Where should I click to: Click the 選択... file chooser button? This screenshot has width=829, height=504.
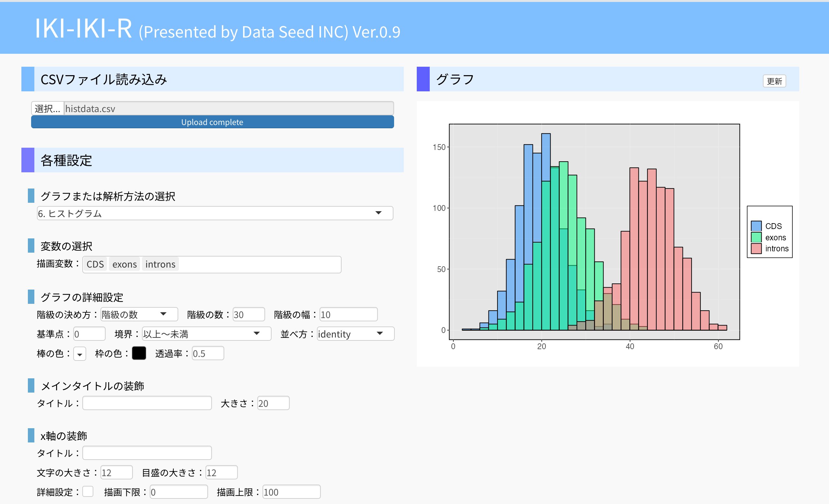click(x=47, y=108)
